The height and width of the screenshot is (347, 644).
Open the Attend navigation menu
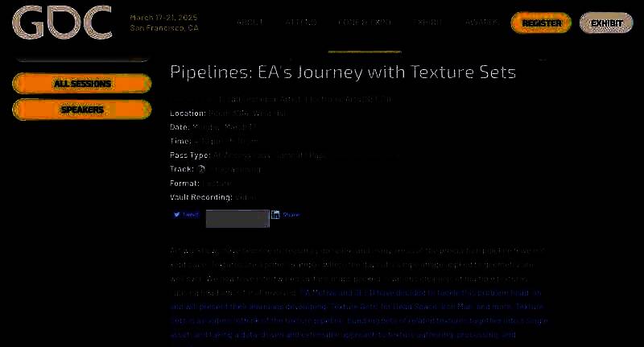[300, 23]
